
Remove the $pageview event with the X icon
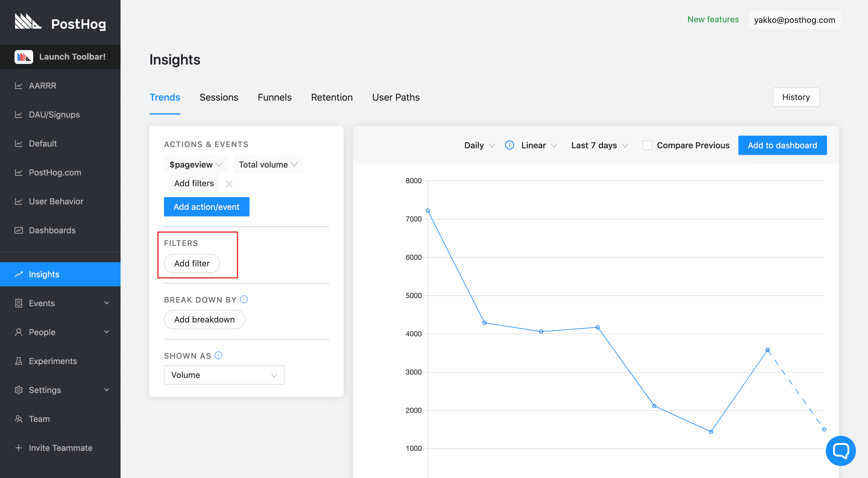click(x=229, y=184)
